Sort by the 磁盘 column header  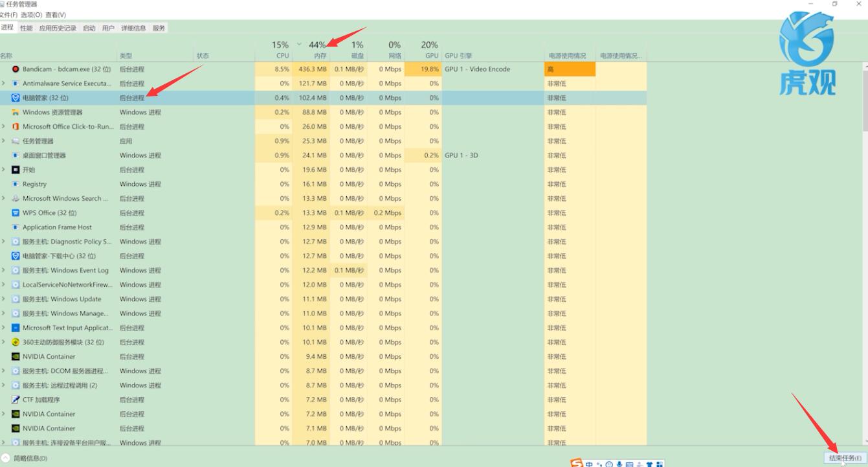click(349, 50)
